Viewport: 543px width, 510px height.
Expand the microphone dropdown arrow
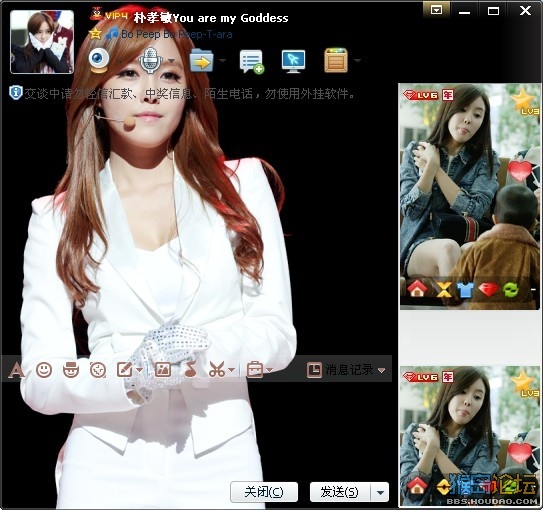[171, 61]
